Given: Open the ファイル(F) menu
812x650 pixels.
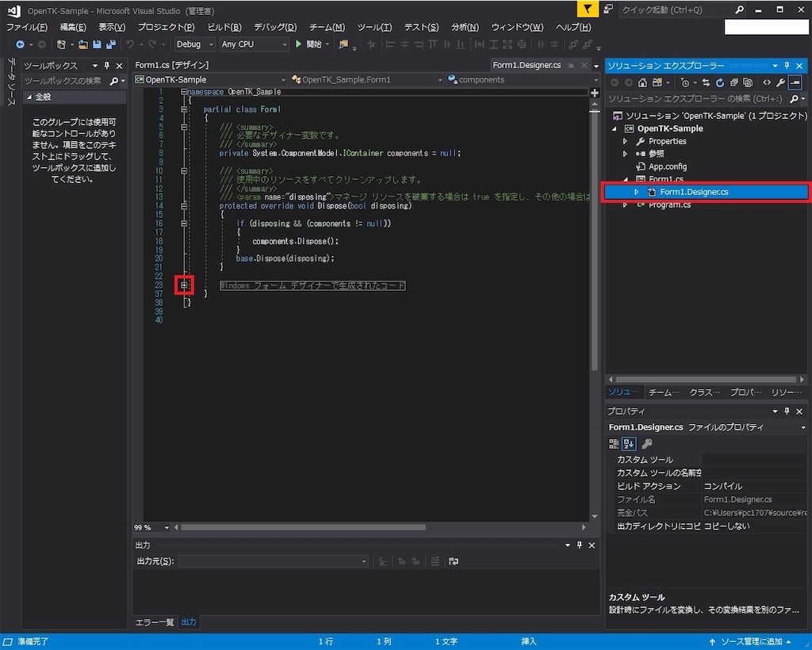Looking at the screenshot, I should (x=26, y=28).
